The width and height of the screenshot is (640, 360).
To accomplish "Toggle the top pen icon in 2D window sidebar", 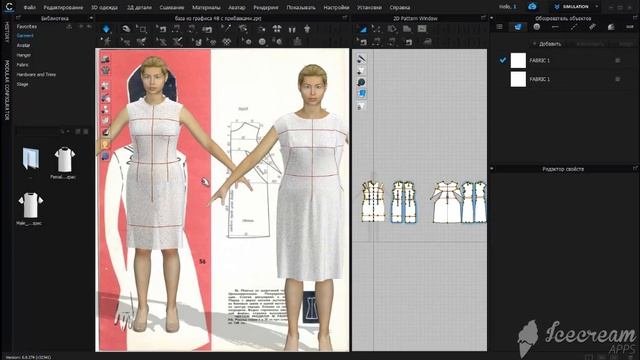I will [x=361, y=59].
